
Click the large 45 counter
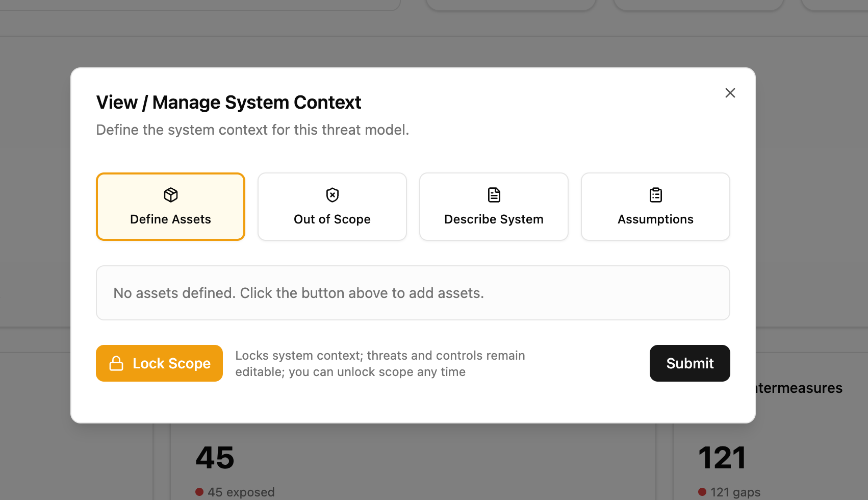click(214, 458)
